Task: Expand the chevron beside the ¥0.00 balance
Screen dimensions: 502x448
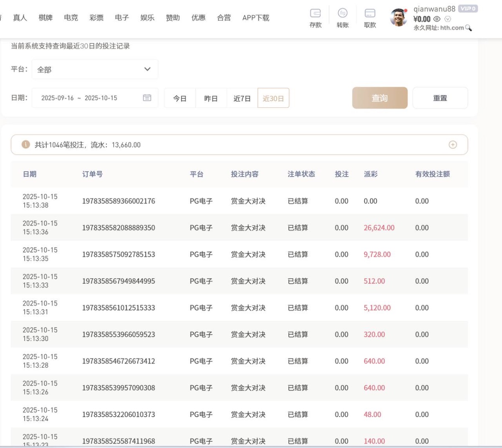Action: tap(447, 19)
